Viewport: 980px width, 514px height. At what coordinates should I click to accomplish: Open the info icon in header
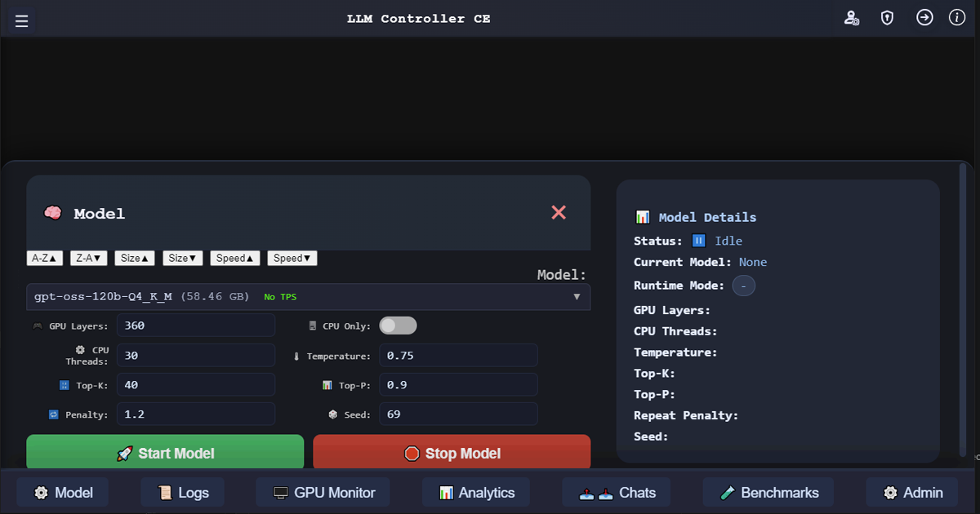click(x=957, y=18)
